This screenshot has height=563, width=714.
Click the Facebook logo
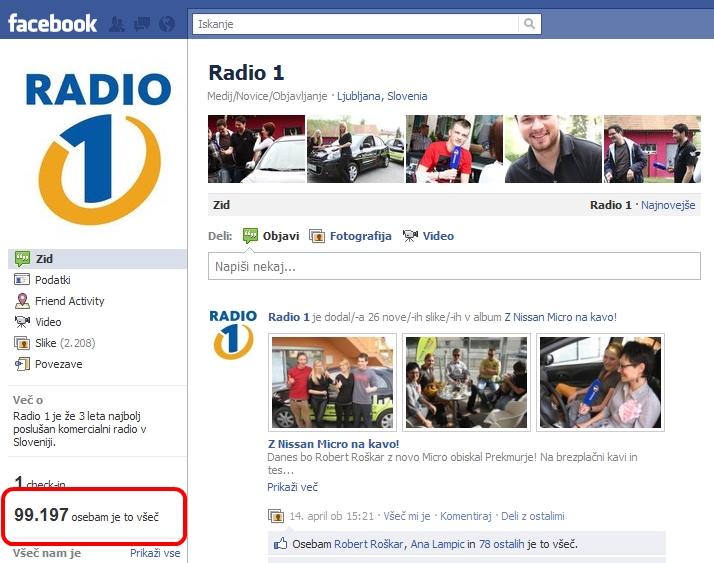tap(52, 23)
